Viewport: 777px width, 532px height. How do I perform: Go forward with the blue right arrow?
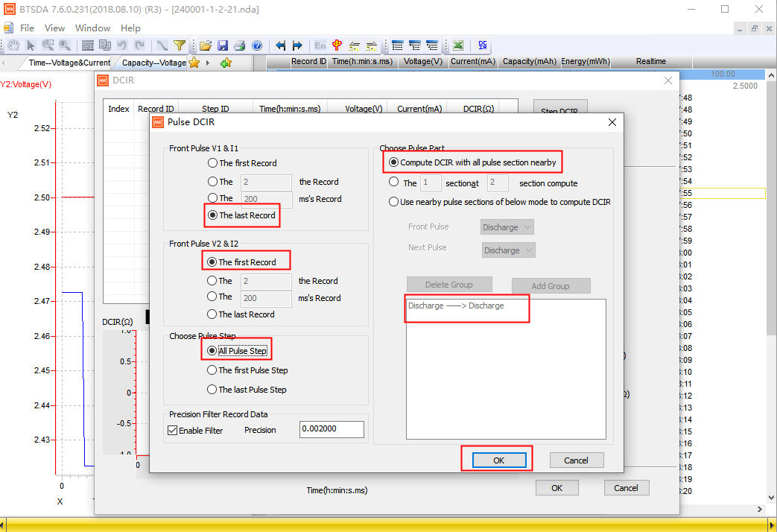[x=297, y=45]
